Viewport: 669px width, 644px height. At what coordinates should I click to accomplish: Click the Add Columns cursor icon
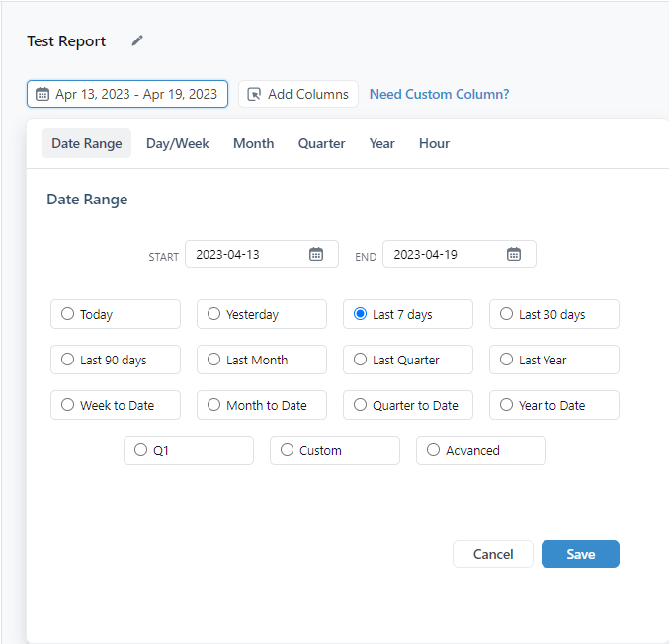254,94
